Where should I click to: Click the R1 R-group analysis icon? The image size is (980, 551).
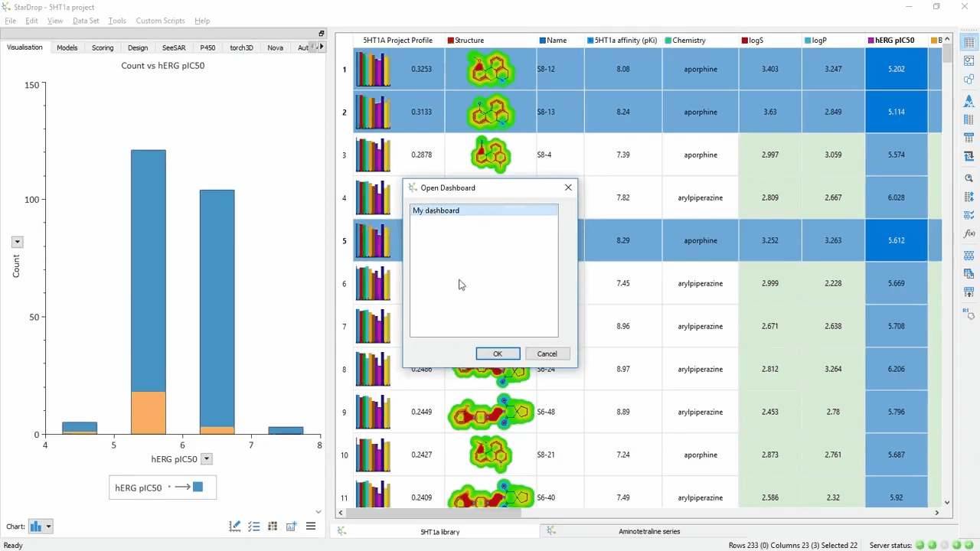click(969, 312)
